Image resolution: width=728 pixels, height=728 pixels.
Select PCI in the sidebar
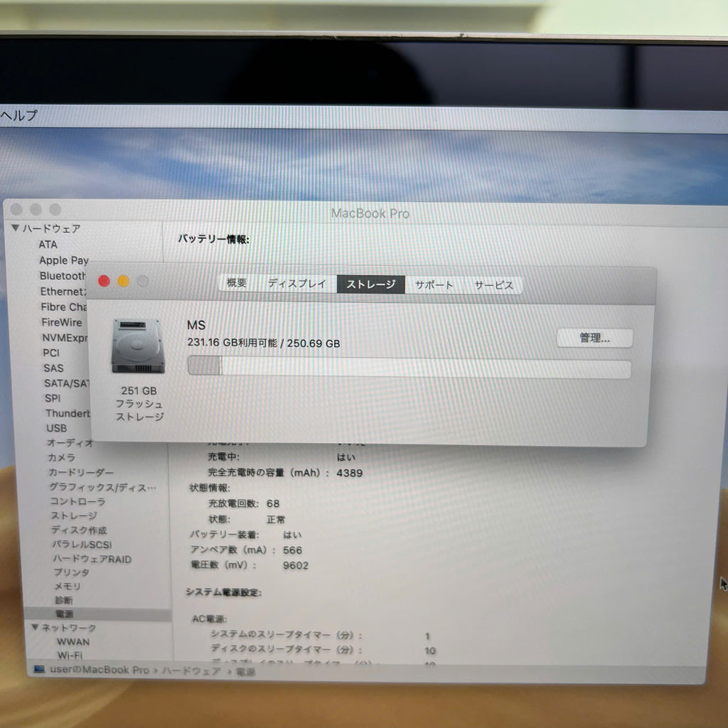[51, 353]
